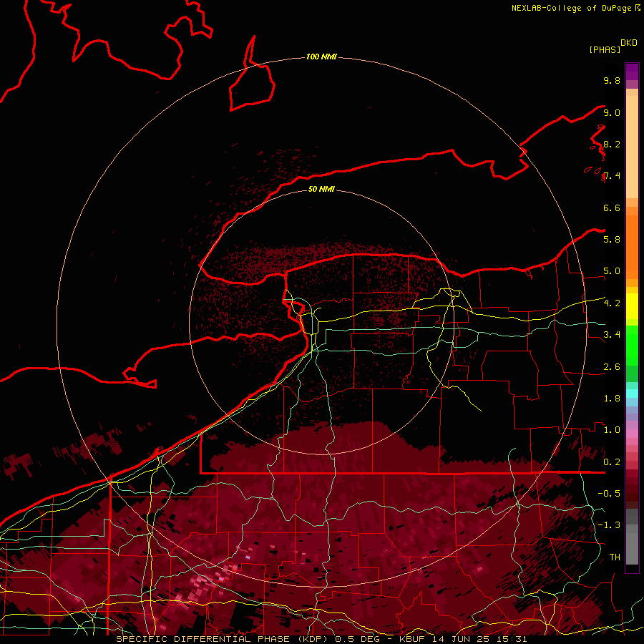Click the "5.8" legend value

point(612,239)
